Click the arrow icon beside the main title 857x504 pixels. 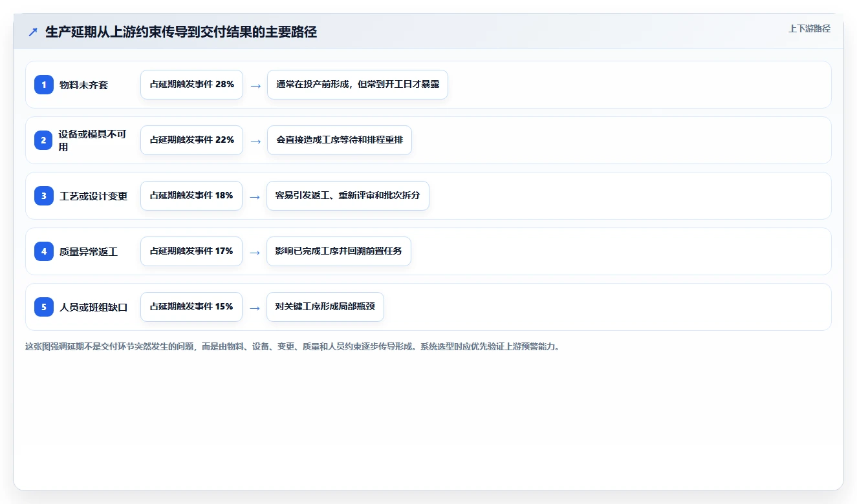click(x=33, y=32)
